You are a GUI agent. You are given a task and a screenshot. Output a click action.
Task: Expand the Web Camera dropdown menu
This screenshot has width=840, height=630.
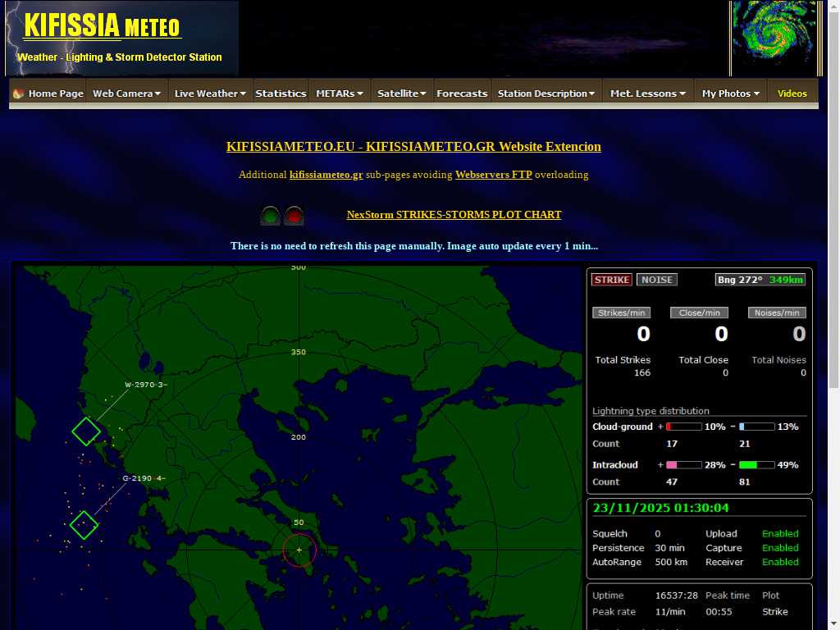click(127, 94)
